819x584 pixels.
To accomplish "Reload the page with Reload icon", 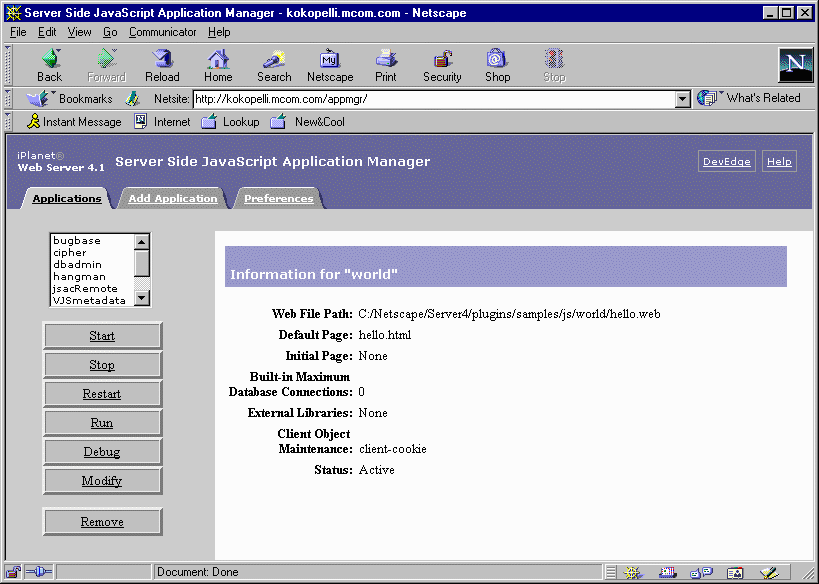I will coord(162,65).
